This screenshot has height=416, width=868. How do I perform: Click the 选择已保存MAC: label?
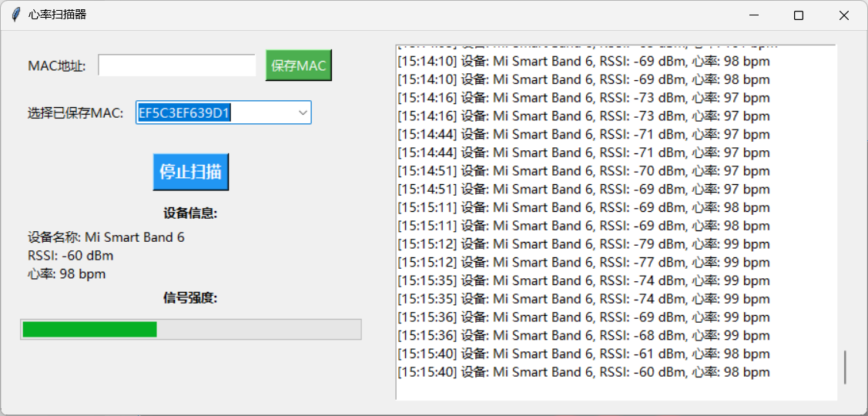coord(75,113)
